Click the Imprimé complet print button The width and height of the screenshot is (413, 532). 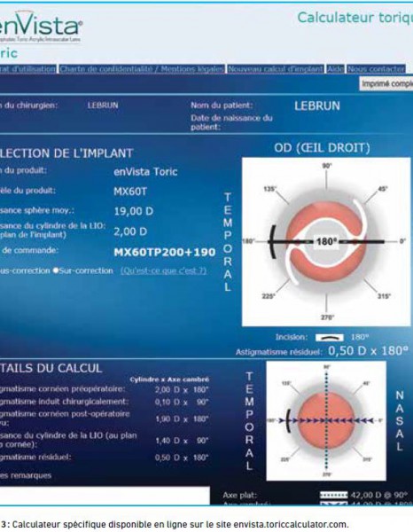386,83
